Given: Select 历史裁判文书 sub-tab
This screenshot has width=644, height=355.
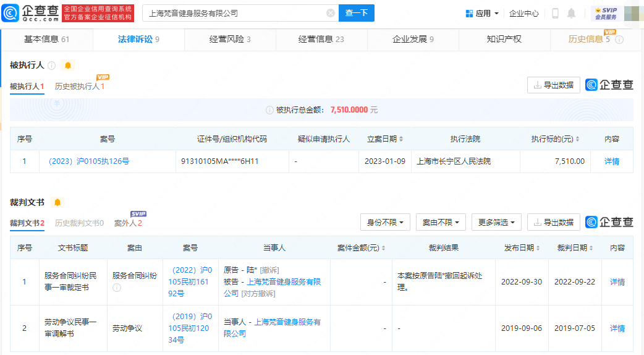Looking at the screenshot, I should pos(79,223).
